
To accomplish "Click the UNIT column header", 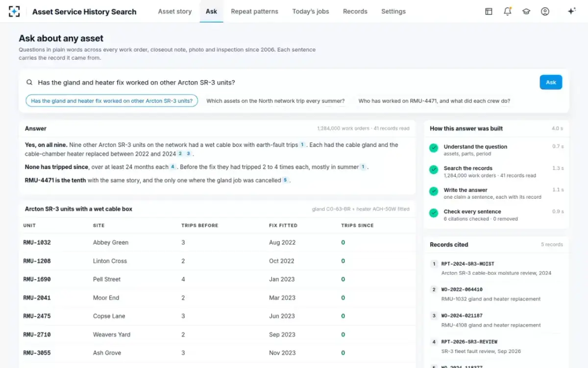I will click(29, 225).
